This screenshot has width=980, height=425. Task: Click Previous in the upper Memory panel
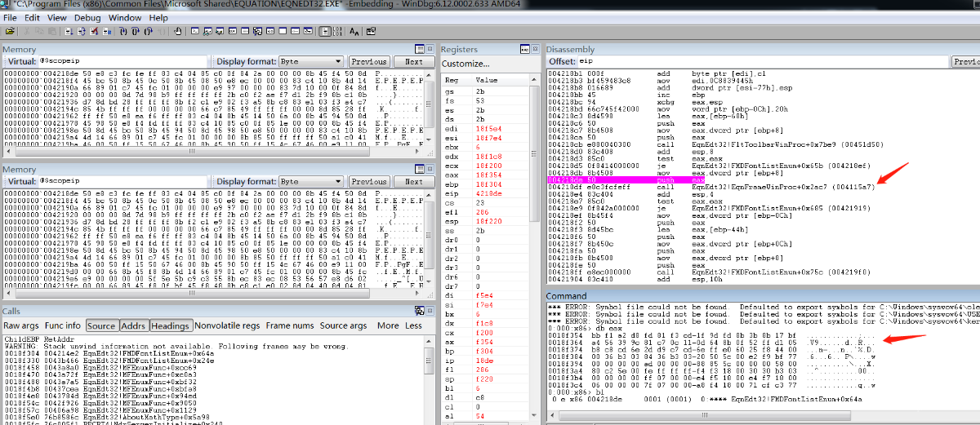(369, 62)
